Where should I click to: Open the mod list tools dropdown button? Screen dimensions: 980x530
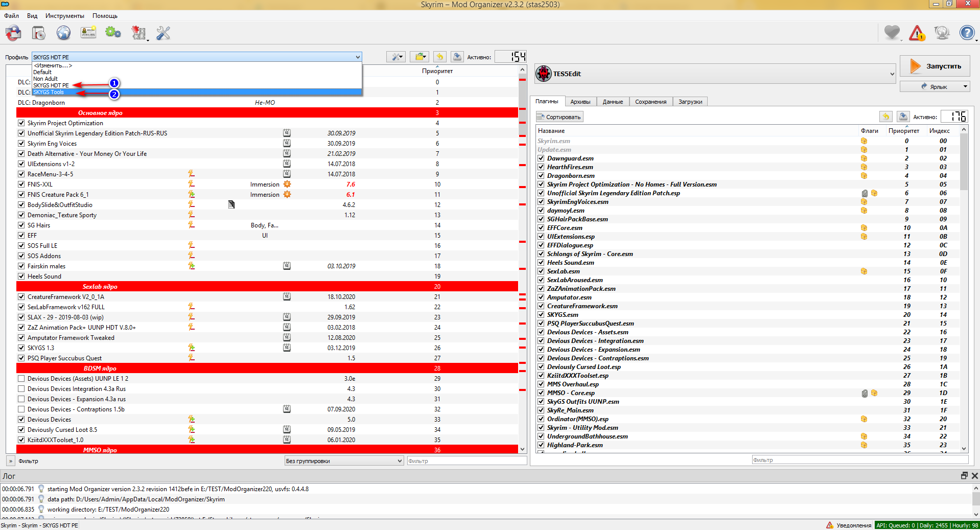[396, 57]
